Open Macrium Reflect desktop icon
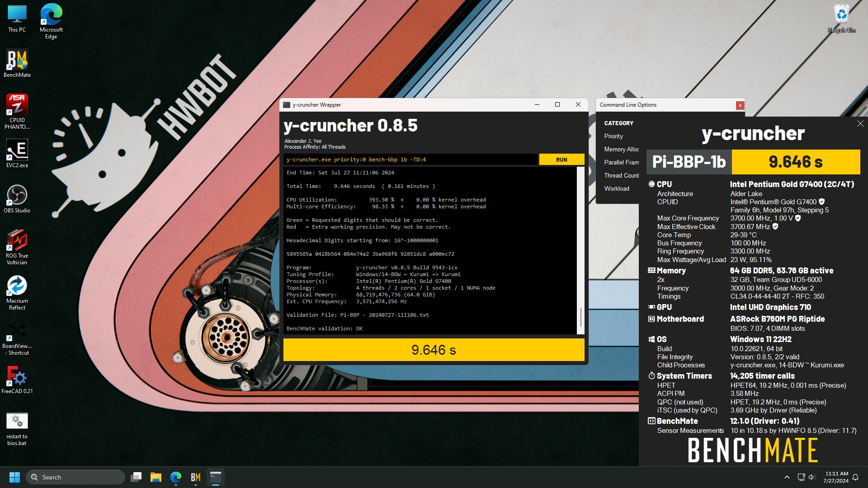 17,292
